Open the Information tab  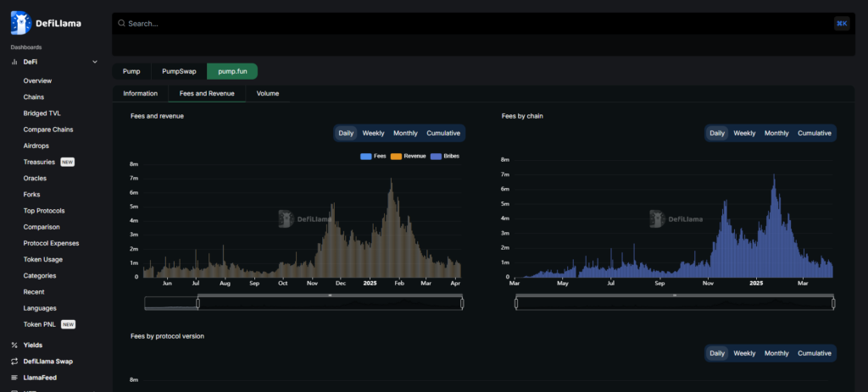coord(140,93)
